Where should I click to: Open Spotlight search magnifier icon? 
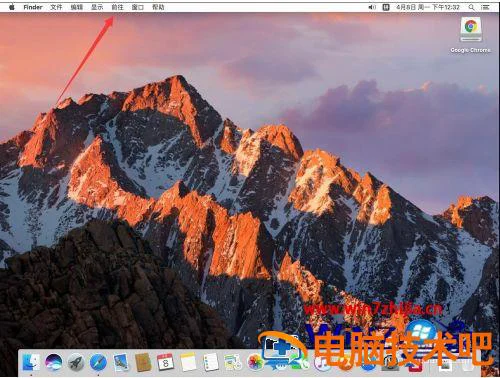(x=471, y=7)
